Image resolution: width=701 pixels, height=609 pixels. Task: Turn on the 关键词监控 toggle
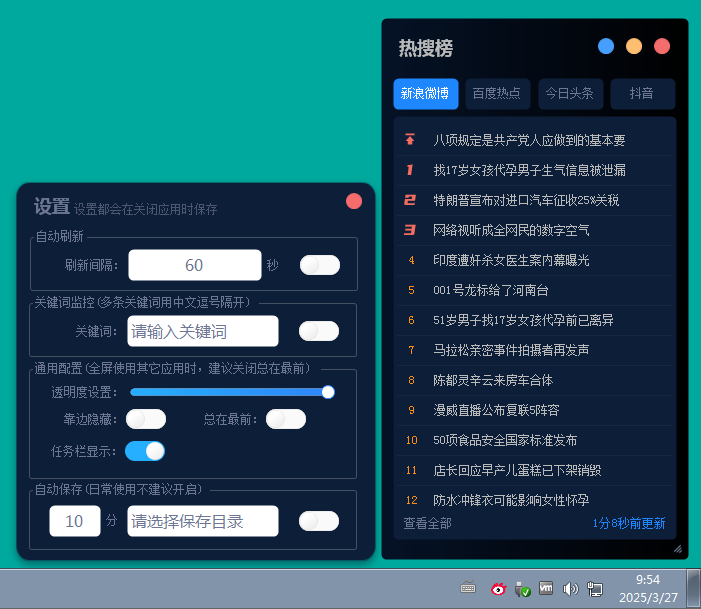pyautogui.click(x=319, y=331)
